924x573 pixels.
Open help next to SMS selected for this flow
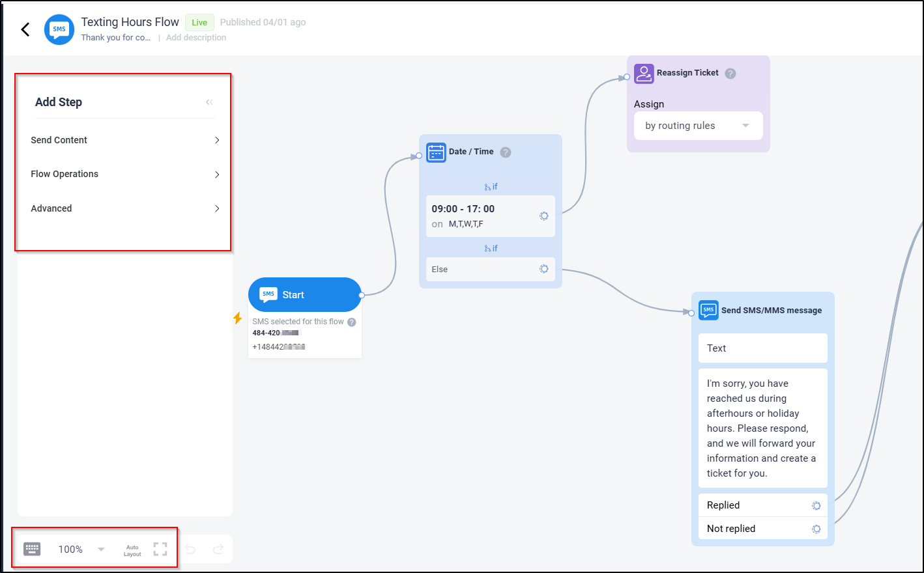point(352,322)
